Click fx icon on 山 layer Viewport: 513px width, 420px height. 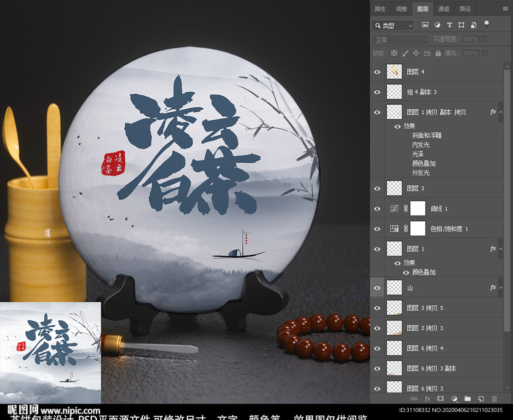coord(493,288)
